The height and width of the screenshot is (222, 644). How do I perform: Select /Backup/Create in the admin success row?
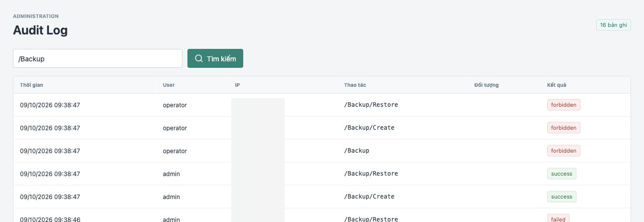click(369, 197)
